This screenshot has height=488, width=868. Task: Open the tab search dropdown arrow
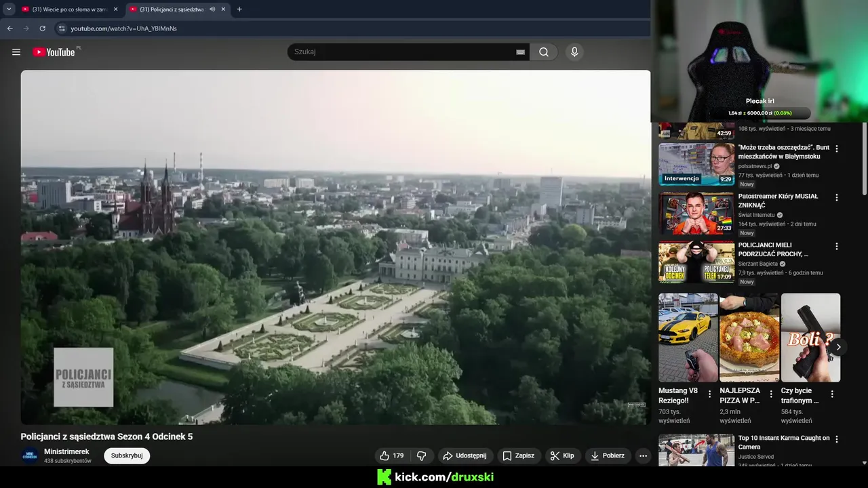[x=9, y=9]
